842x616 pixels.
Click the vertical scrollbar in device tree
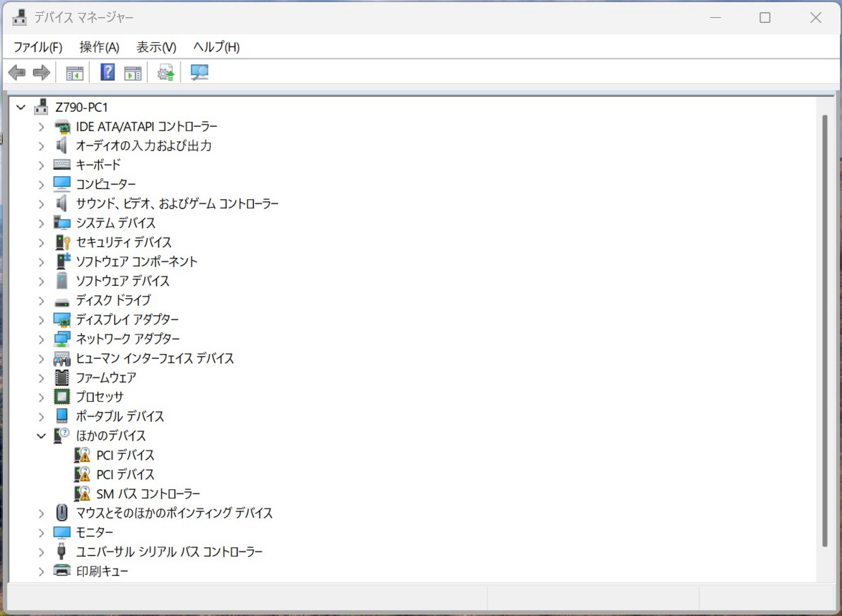pos(824,329)
